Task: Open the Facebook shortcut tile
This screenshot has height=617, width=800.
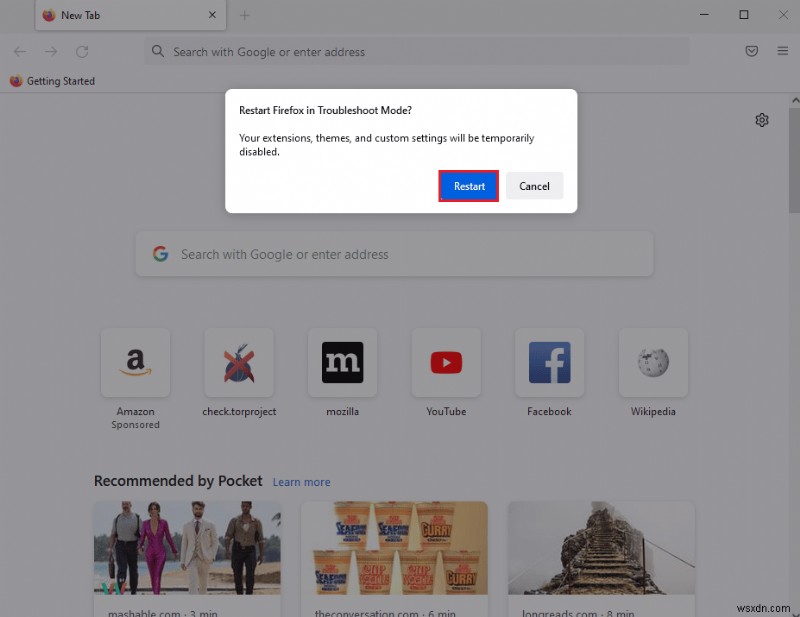Action: [x=549, y=362]
